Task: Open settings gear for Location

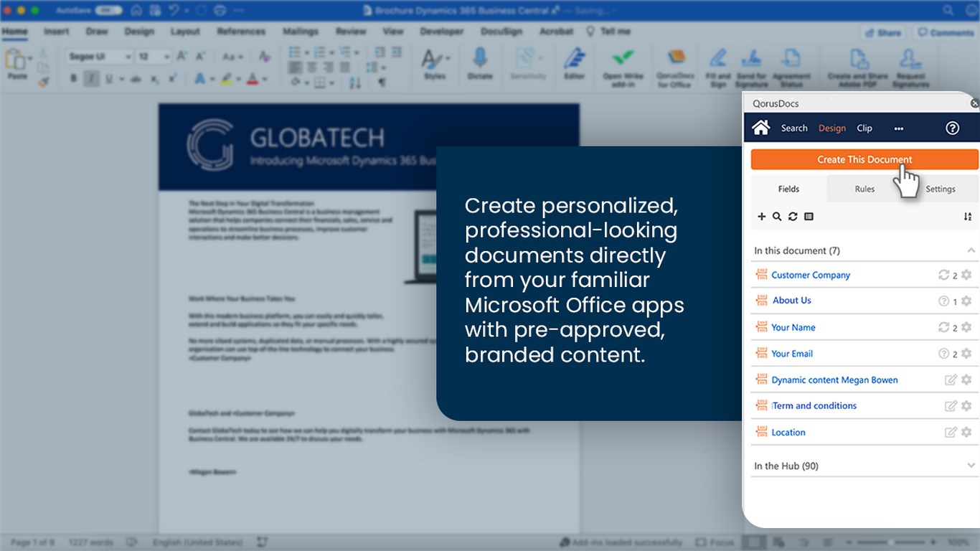Action: tap(966, 432)
